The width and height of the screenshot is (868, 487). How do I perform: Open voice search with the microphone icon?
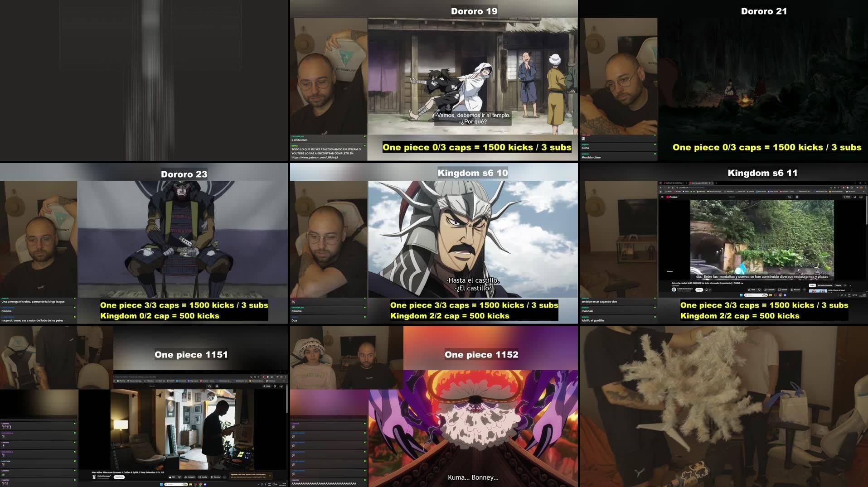tap(797, 197)
